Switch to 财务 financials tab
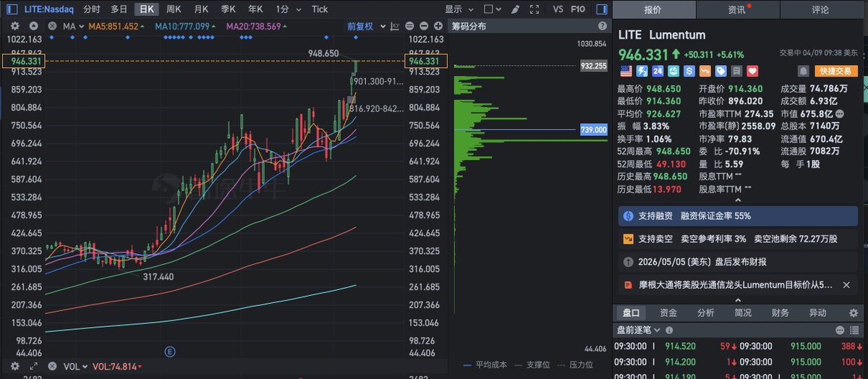Viewport: 868px width, 379px height. tap(780, 312)
